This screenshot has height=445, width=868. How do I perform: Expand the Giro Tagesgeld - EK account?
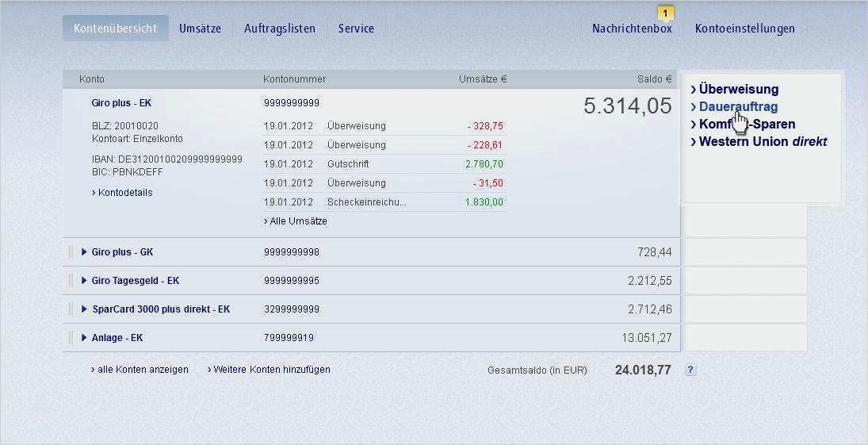[85, 281]
